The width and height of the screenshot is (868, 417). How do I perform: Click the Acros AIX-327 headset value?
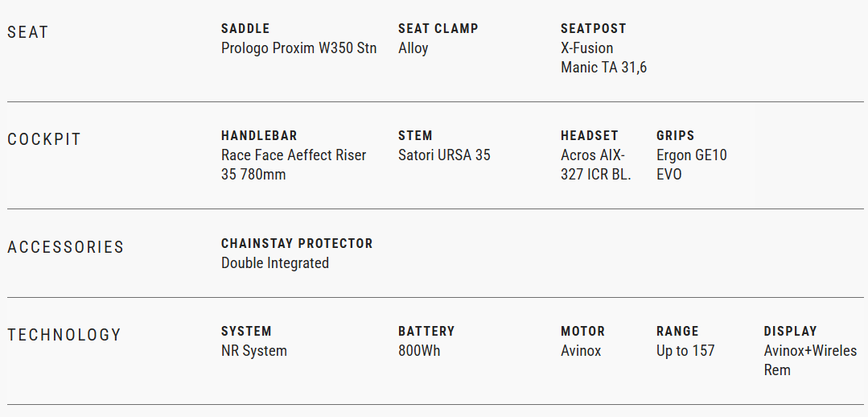tap(595, 164)
